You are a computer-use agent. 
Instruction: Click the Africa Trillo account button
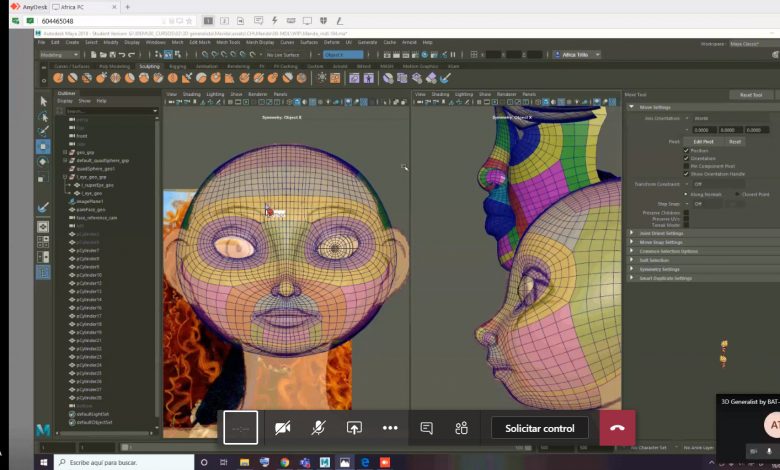click(577, 55)
